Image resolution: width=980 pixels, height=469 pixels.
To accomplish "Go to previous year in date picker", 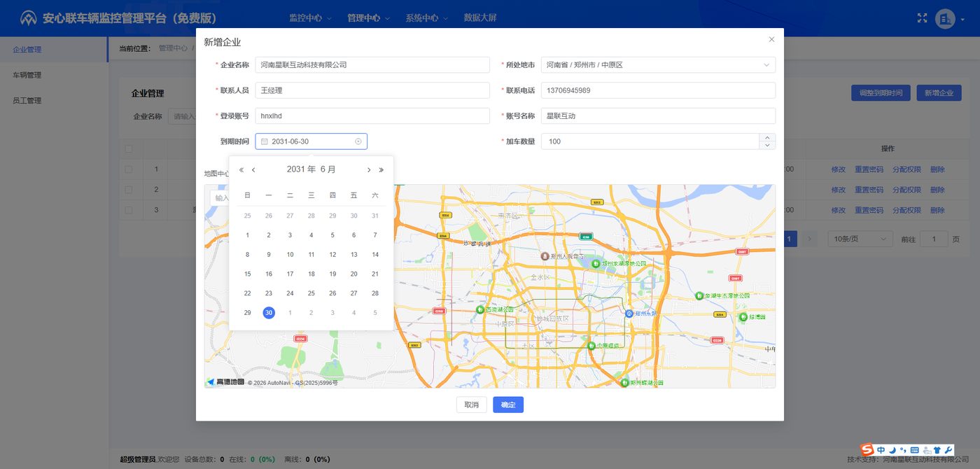I will (241, 169).
